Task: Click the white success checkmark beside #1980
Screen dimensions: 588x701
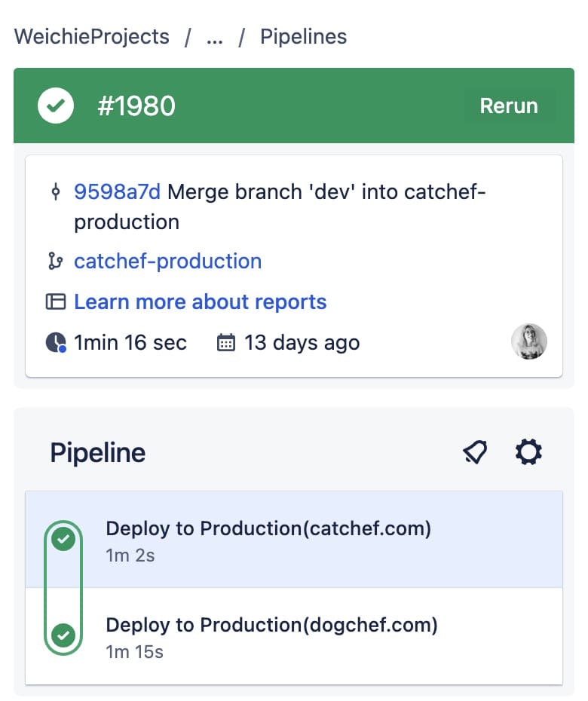Action: pos(56,106)
